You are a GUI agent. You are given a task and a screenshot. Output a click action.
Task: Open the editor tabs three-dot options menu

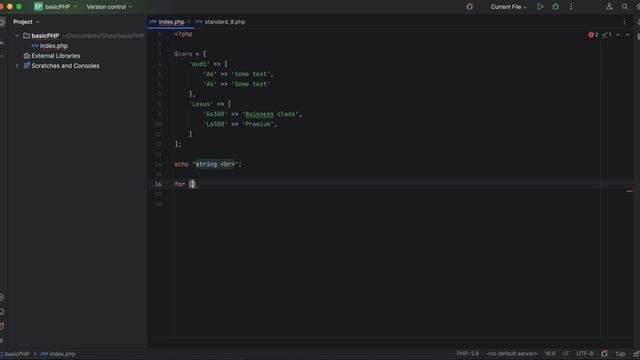[x=624, y=22]
